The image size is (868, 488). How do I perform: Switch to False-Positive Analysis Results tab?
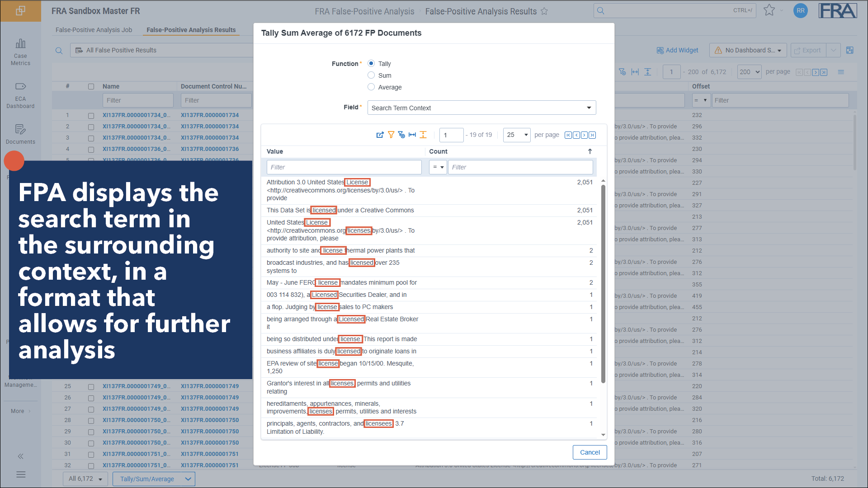pyautogui.click(x=191, y=30)
